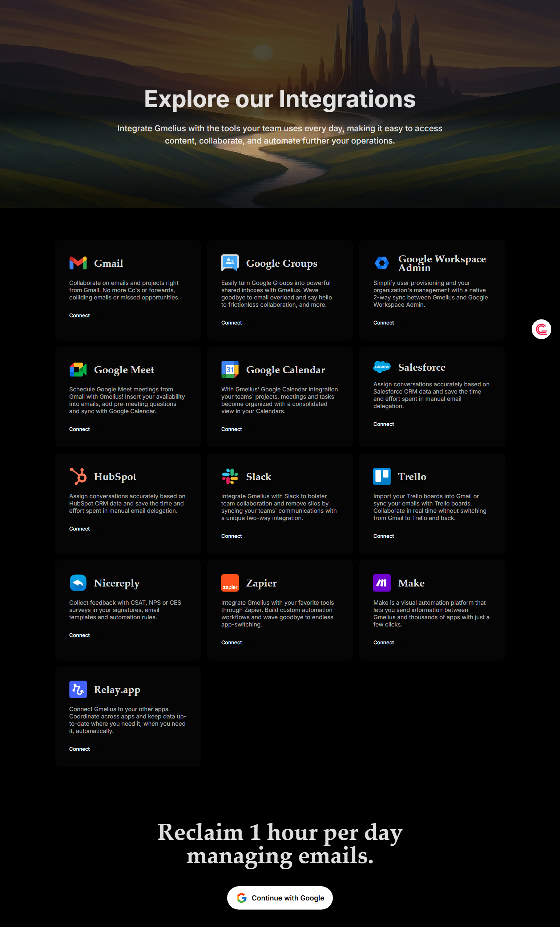Click the HubSpot sprocket icon
The image size is (560, 927).
[78, 476]
